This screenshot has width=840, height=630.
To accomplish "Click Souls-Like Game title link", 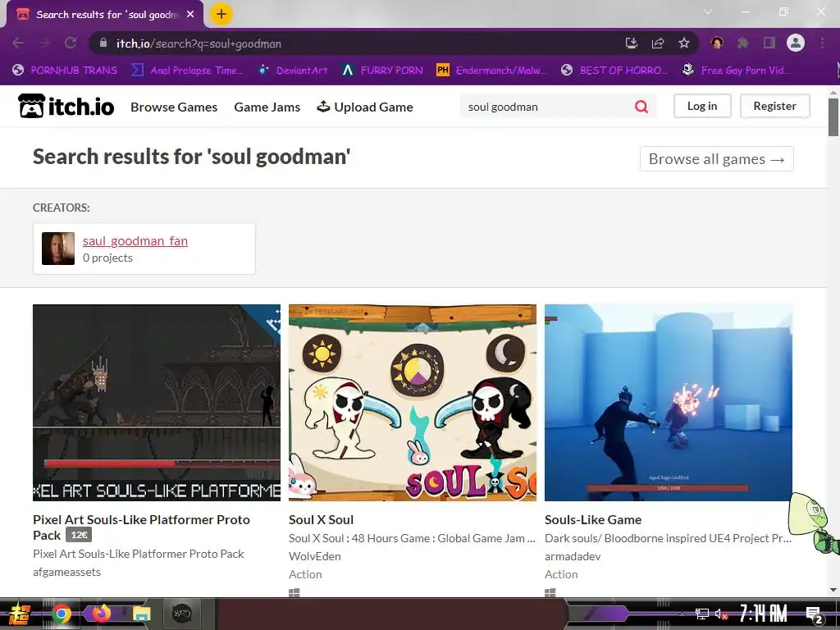I will tap(593, 519).
